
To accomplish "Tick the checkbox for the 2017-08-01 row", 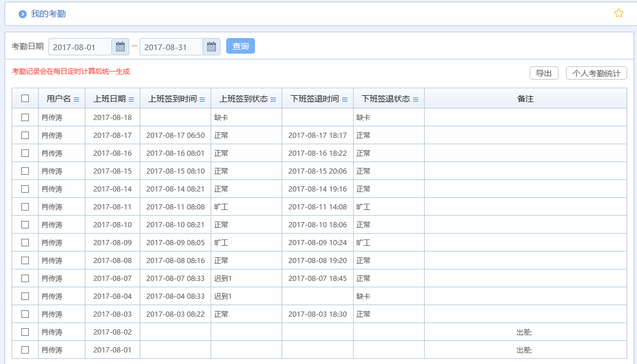I will click(25, 350).
